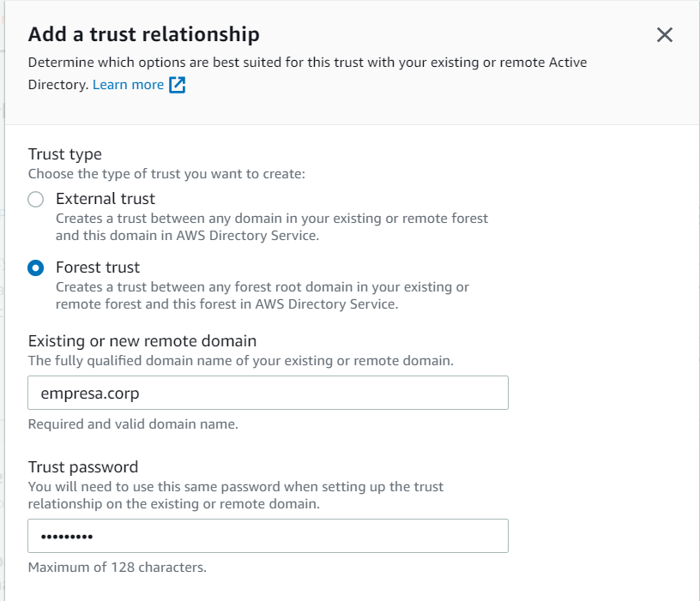Click the Add a trust relationship heading
The height and width of the screenshot is (601, 700).
tap(144, 35)
